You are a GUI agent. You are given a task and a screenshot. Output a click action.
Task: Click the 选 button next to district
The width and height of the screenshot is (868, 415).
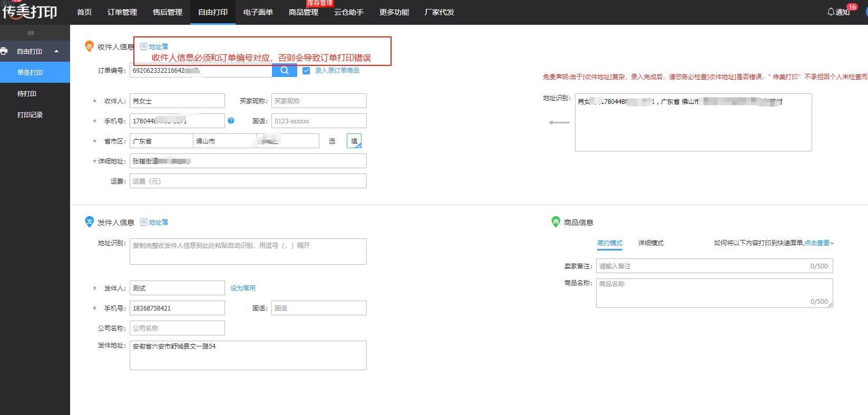[x=332, y=141]
